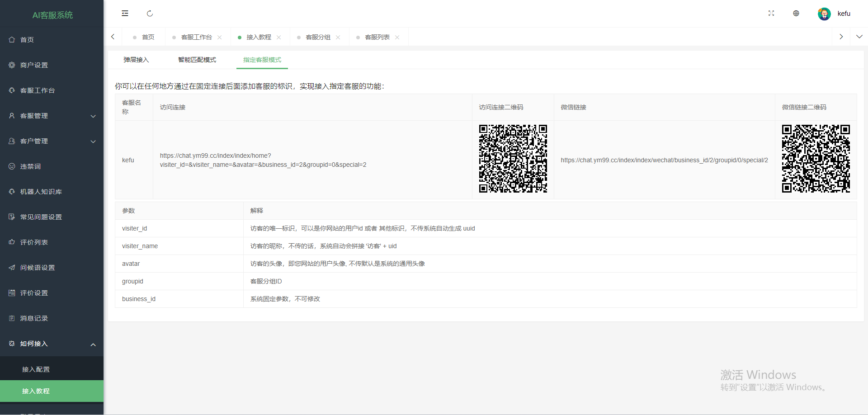Open 消息记录 sidebar item

[x=52, y=318]
